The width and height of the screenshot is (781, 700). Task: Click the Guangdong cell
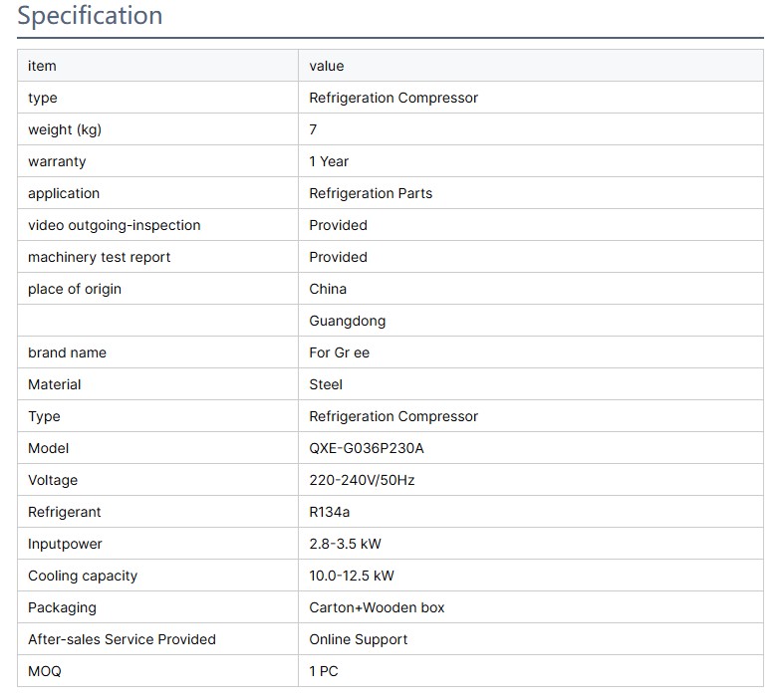pos(347,321)
